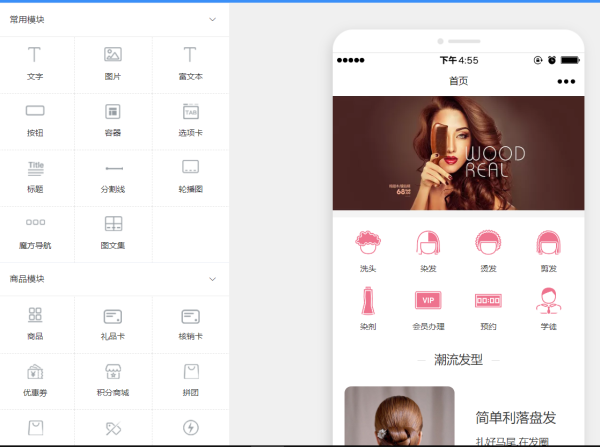Insert the 拼团 group-buy module
Viewport: 600px width, 447px height.
(191, 372)
